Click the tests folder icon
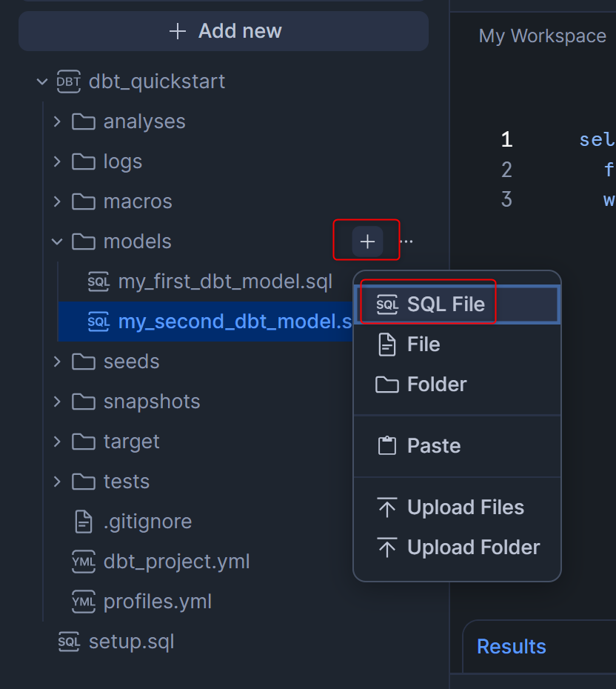 (84, 482)
